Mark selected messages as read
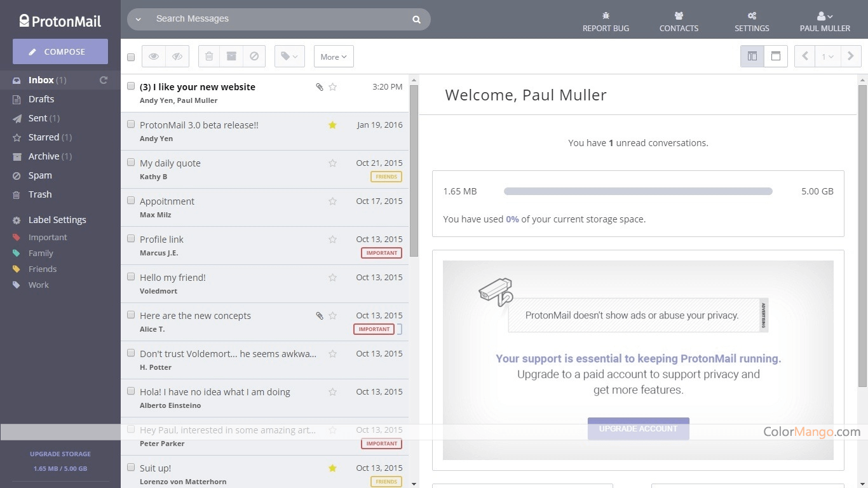 click(153, 56)
